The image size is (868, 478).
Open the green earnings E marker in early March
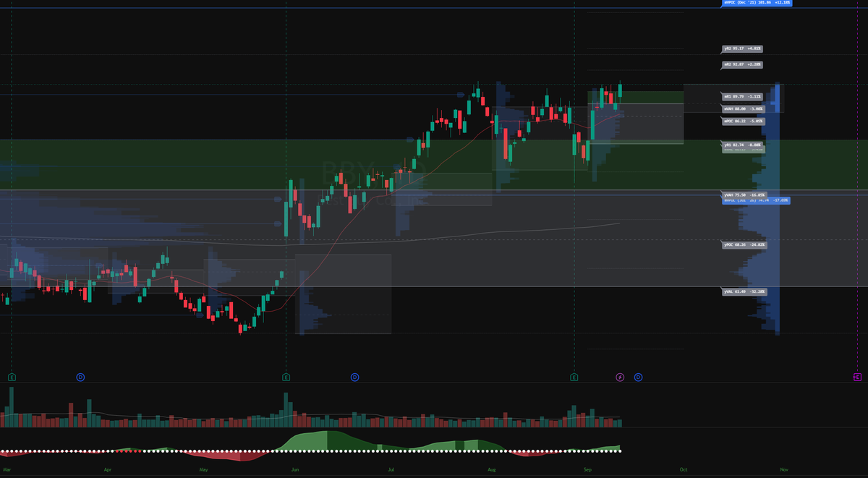pos(12,377)
